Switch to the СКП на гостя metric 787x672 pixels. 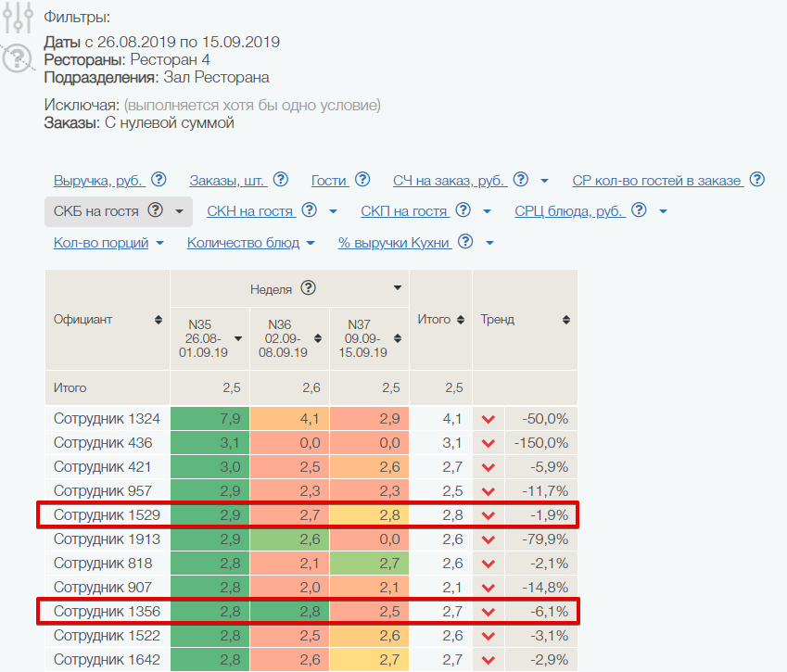click(x=404, y=211)
